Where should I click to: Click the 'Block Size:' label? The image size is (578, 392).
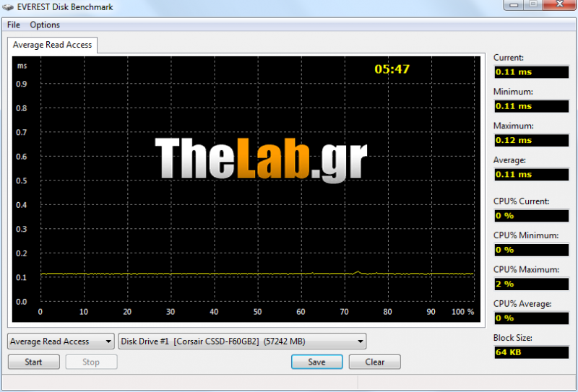513,338
